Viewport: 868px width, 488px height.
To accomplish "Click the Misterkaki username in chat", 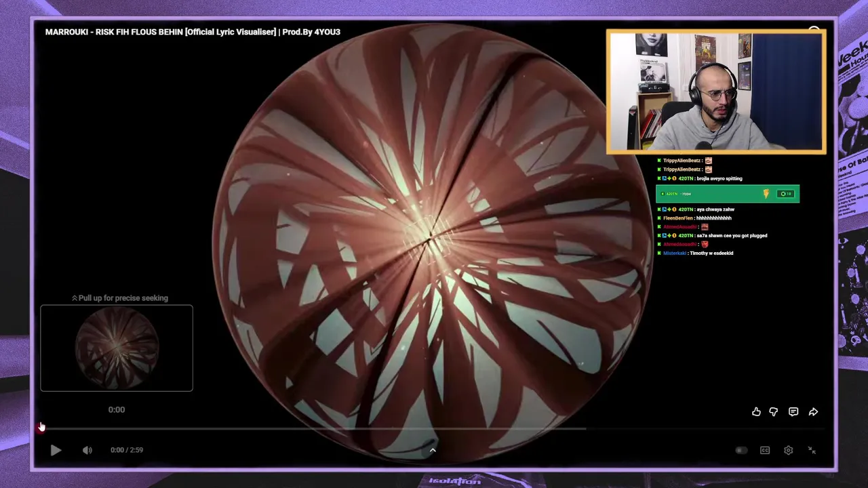I will pos(675,253).
